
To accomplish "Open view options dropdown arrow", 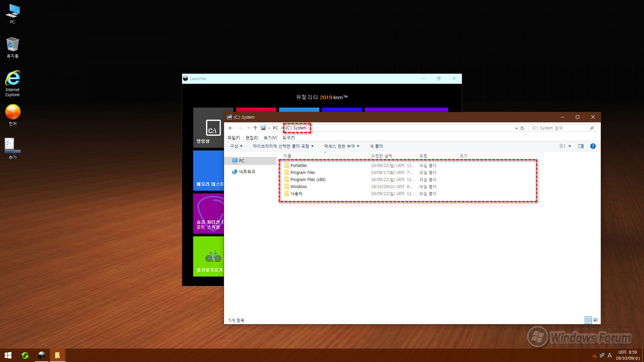I will 570,146.
